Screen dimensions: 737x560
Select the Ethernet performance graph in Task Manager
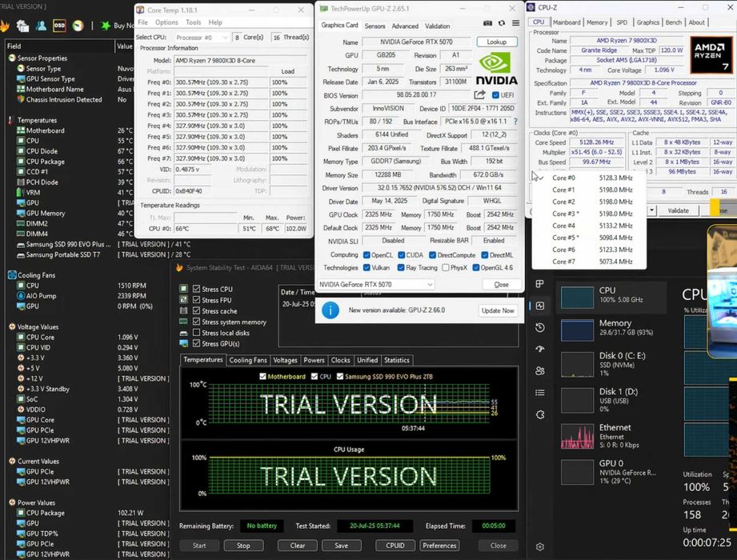coord(577,437)
